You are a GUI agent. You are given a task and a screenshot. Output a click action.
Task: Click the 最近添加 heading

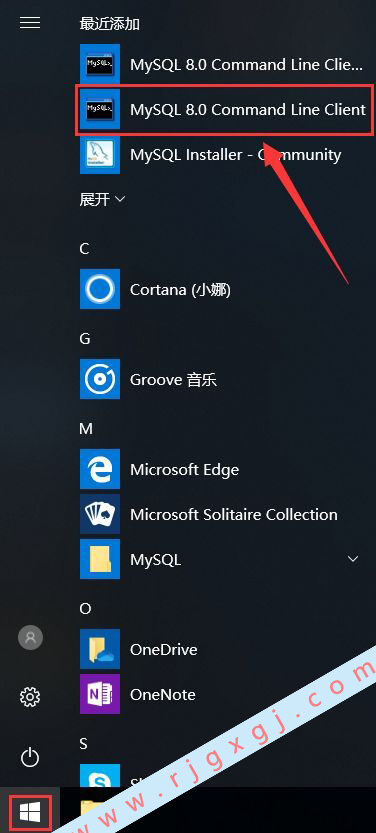point(110,23)
